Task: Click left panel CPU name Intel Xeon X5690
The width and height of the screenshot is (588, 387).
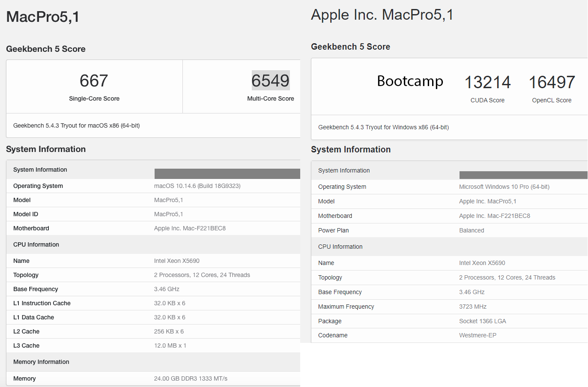Action: (177, 261)
